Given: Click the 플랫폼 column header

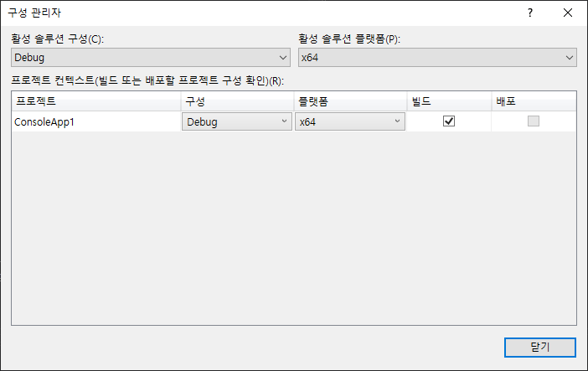Looking at the screenshot, I should [x=351, y=101].
